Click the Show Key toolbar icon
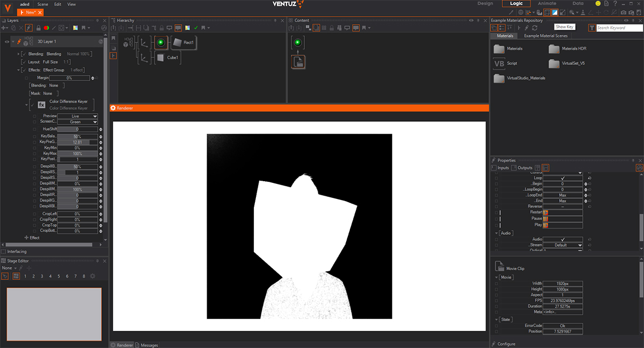 tap(554, 12)
